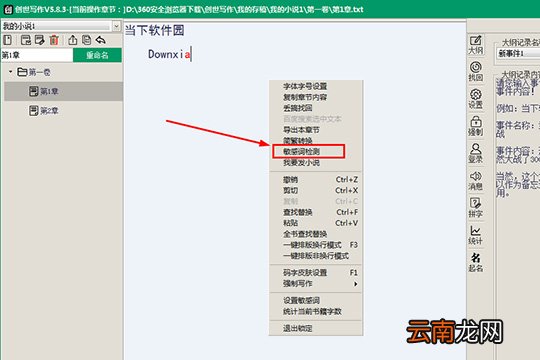Select 字体字号设置 in context menu
The image size is (540, 360).
315,86
